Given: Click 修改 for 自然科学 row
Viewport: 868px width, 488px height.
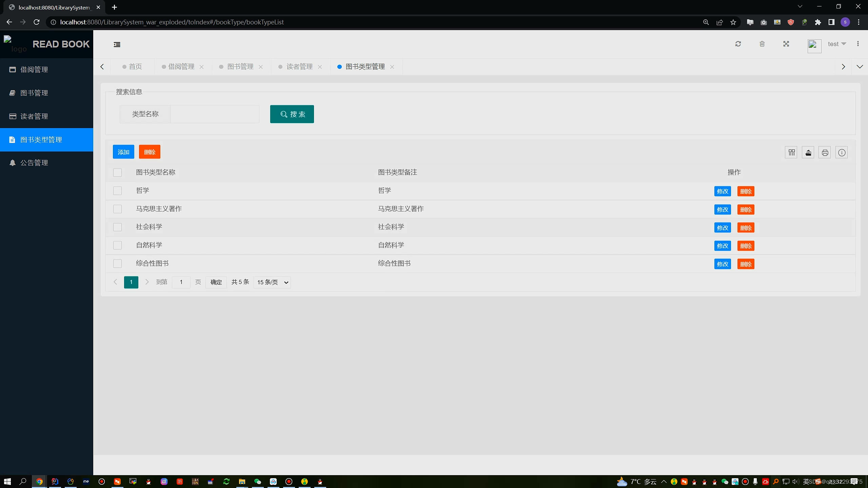Looking at the screenshot, I should (x=722, y=246).
